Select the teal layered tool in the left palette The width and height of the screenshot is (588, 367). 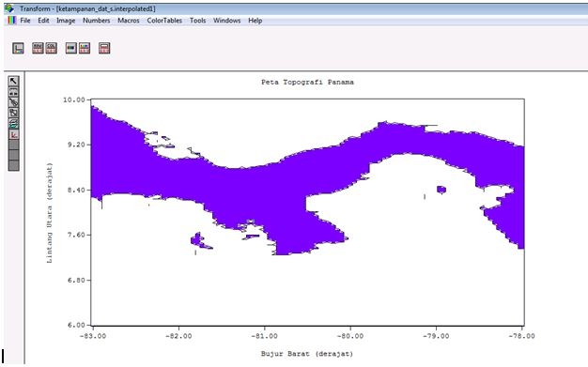[x=13, y=123]
